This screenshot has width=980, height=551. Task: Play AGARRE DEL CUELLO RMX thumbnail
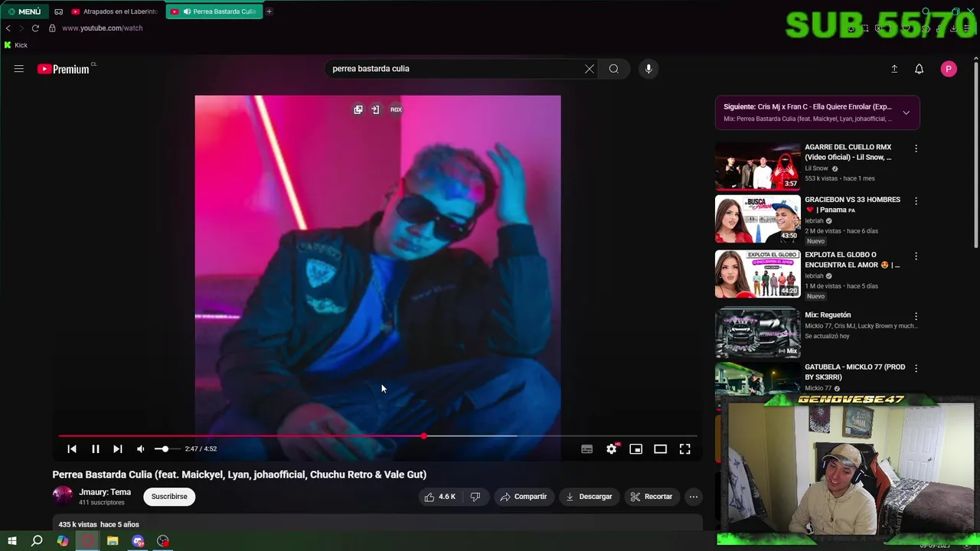click(x=757, y=166)
